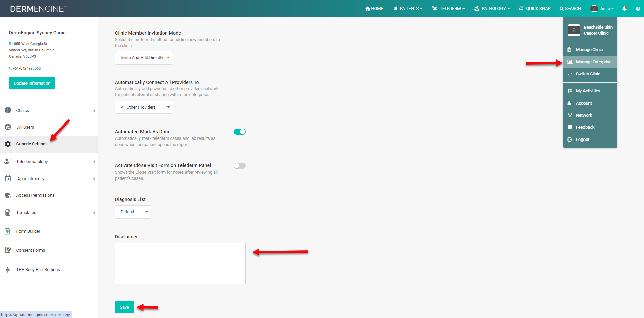Click the Network icon in user menu

tap(570, 115)
